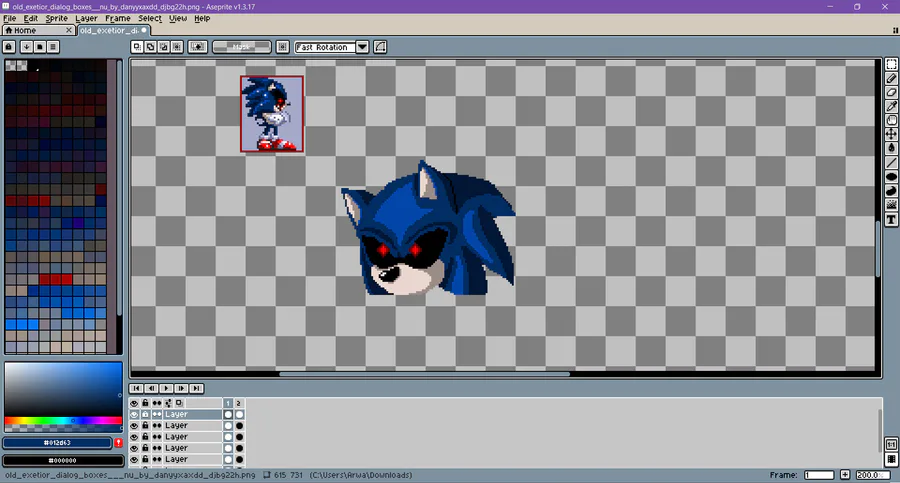The image size is (900, 483).
Task: Select the Eraser tool
Action: [x=891, y=92]
